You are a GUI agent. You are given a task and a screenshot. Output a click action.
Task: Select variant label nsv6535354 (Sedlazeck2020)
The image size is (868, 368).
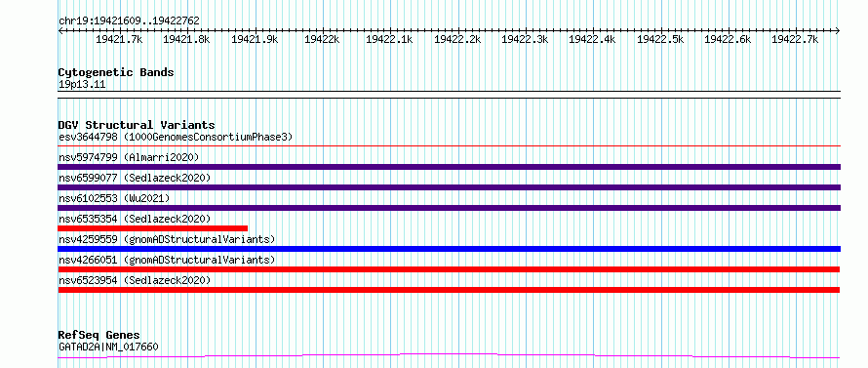[x=135, y=219]
